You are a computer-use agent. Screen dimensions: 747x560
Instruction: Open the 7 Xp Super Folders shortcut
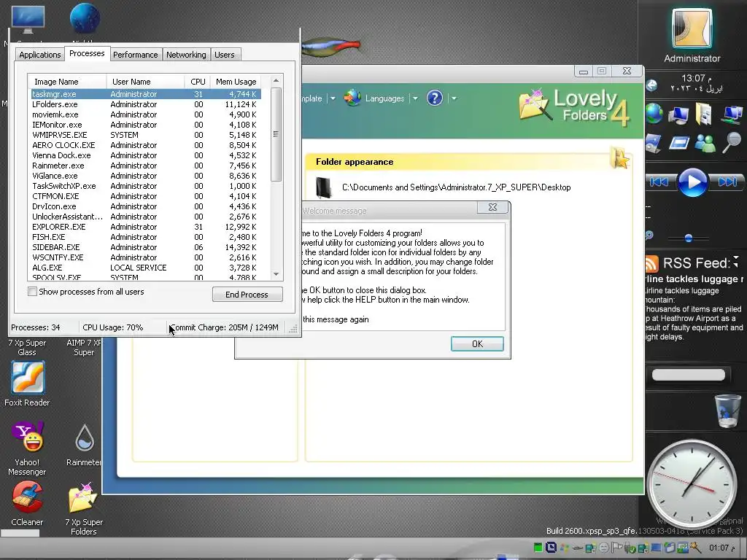[x=83, y=497]
